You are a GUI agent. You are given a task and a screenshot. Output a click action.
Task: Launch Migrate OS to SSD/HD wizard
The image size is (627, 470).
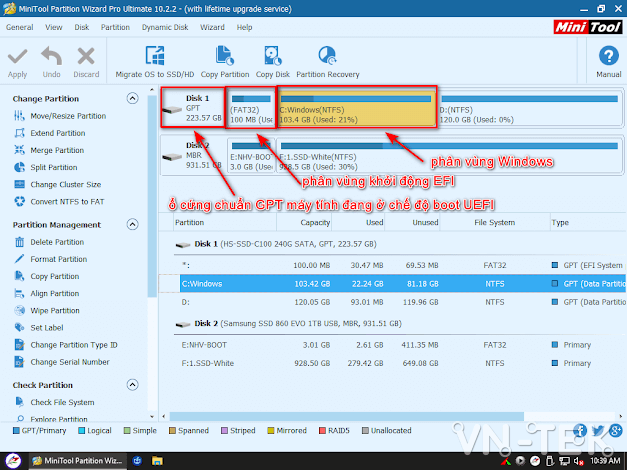[155, 62]
